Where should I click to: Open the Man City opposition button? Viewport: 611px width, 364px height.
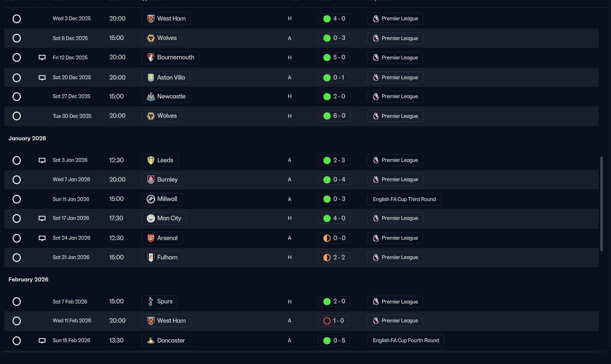click(164, 218)
